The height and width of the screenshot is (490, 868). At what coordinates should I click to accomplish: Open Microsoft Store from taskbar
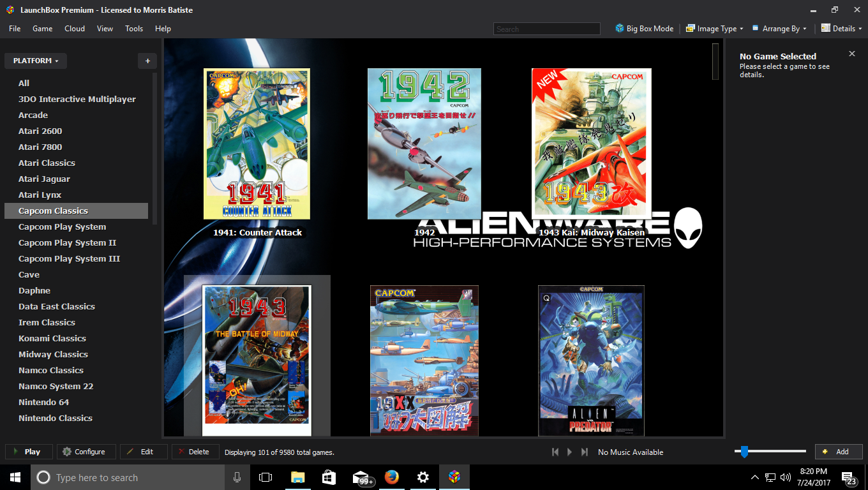tap(329, 477)
